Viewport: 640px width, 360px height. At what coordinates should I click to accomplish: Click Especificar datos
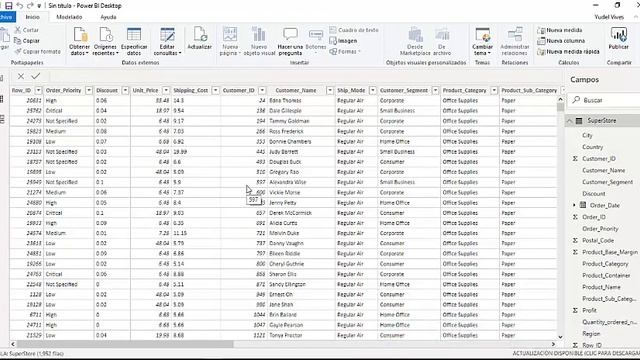134,41
